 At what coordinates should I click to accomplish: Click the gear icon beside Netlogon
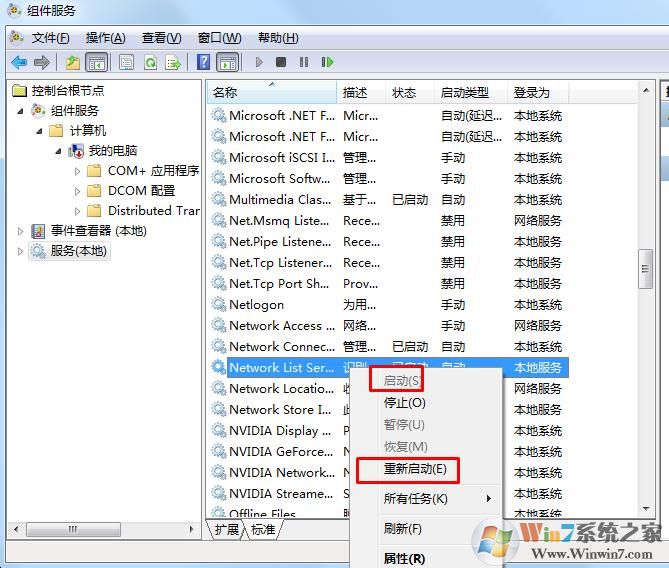(219, 304)
